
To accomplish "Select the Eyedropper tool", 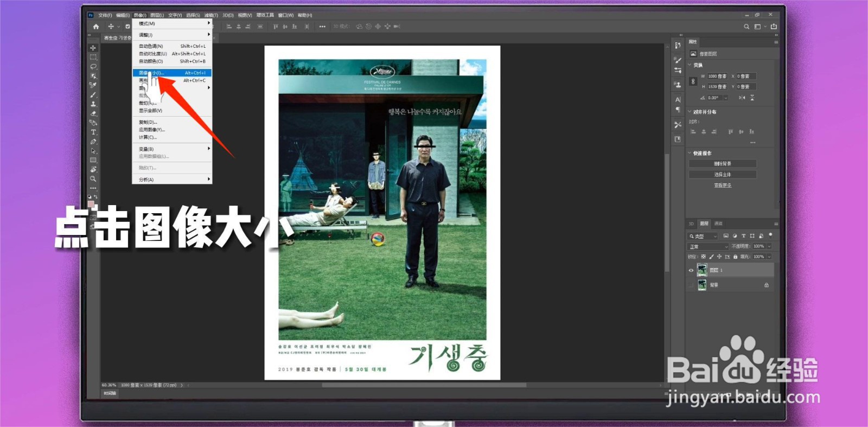I will tap(93, 85).
